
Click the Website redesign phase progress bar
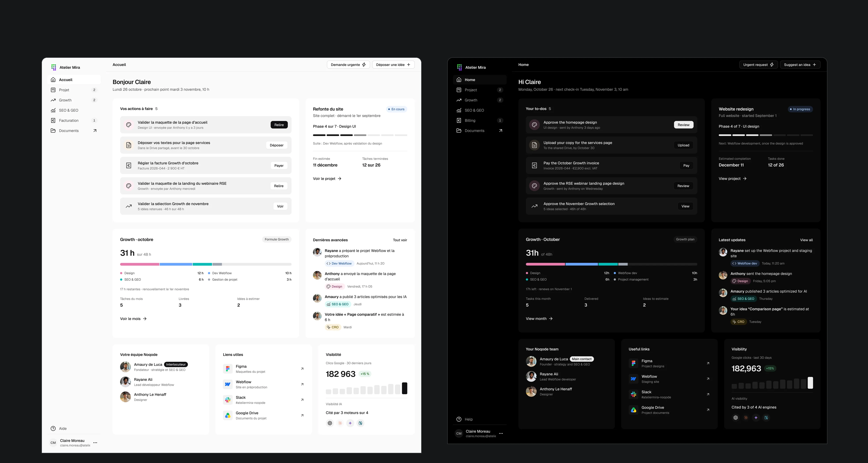[x=766, y=135]
